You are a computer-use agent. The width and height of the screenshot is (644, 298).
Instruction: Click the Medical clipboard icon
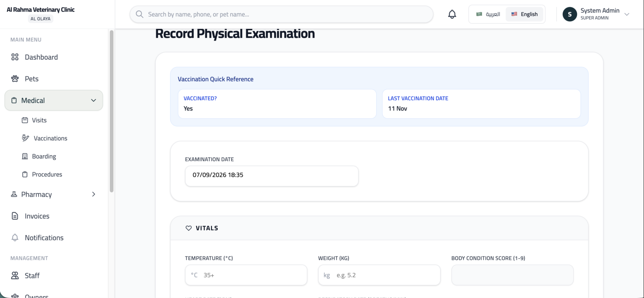coord(14,101)
